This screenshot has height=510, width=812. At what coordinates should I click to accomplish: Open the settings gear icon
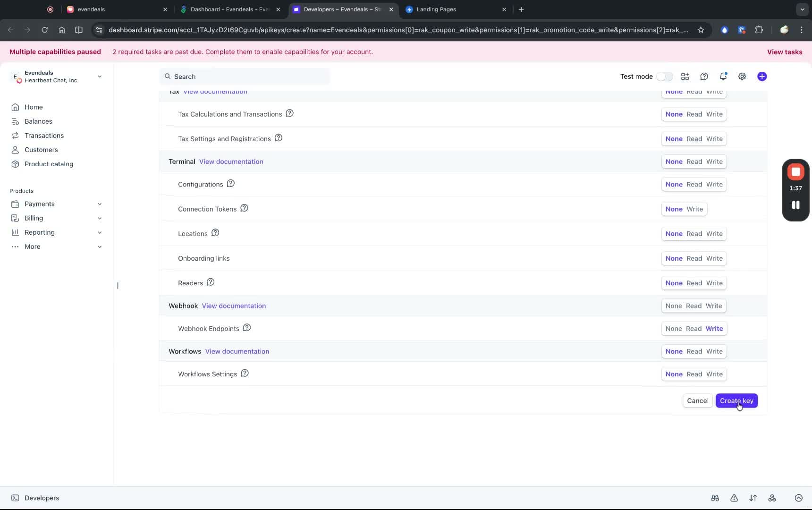click(742, 76)
